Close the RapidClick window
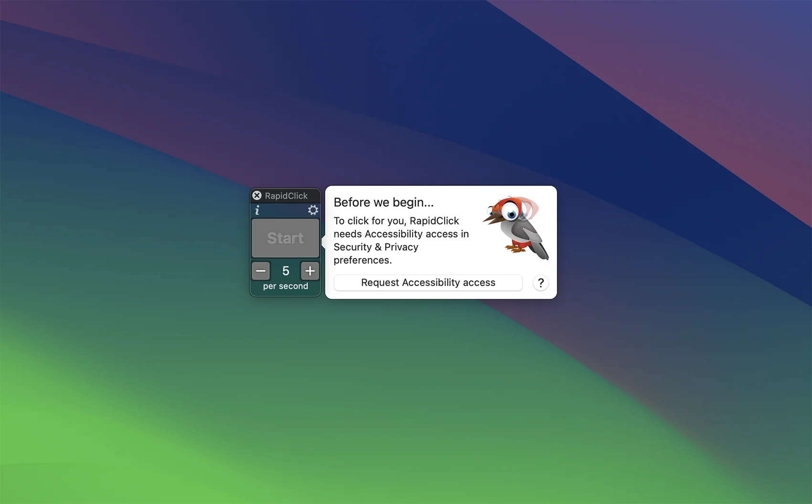 tap(257, 195)
